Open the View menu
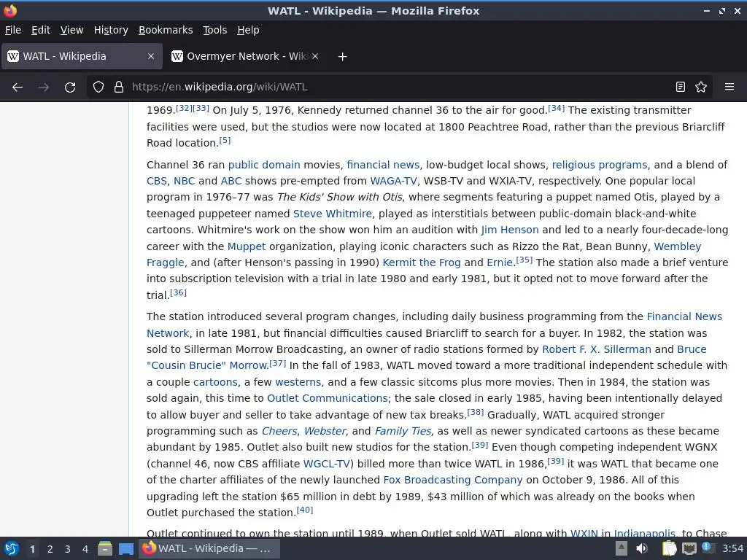This screenshot has width=747, height=560. click(x=71, y=30)
